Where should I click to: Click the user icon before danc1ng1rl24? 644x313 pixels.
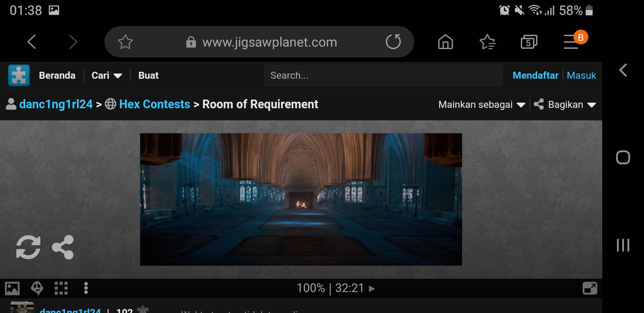pyautogui.click(x=11, y=104)
